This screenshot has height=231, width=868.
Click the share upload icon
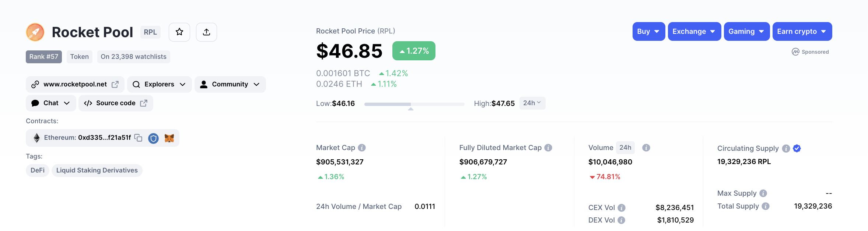click(x=206, y=32)
